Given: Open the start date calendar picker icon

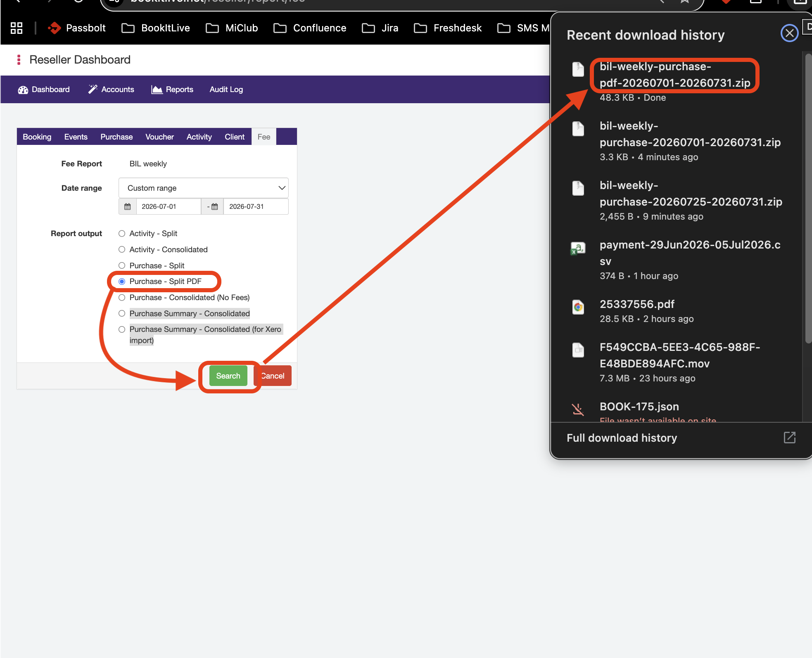Looking at the screenshot, I should (128, 206).
